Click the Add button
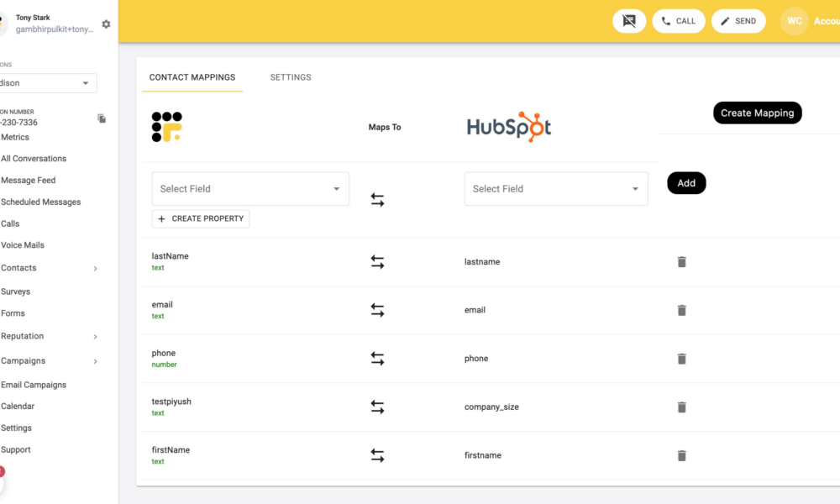The height and width of the screenshot is (504, 840). pyautogui.click(x=686, y=183)
